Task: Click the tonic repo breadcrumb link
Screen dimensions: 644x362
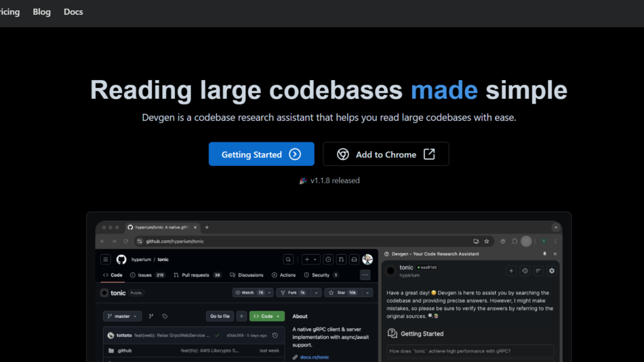Action: click(x=163, y=259)
